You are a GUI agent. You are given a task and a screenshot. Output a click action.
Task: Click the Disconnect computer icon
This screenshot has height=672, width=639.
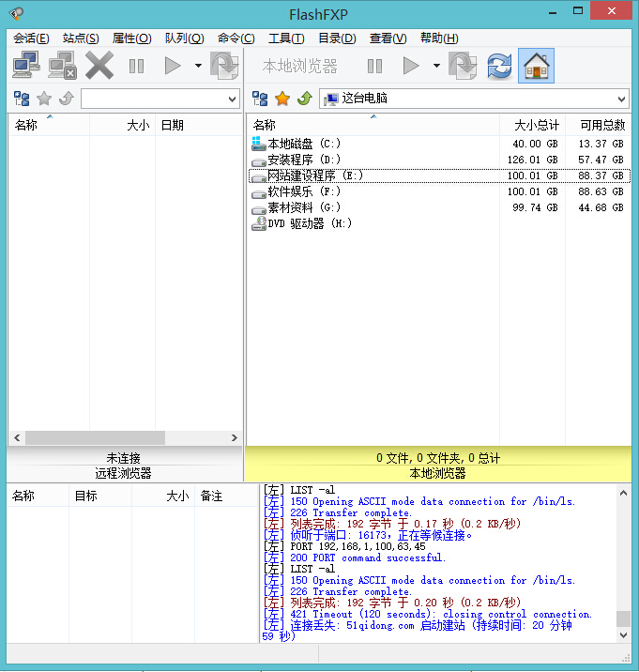pos(62,66)
